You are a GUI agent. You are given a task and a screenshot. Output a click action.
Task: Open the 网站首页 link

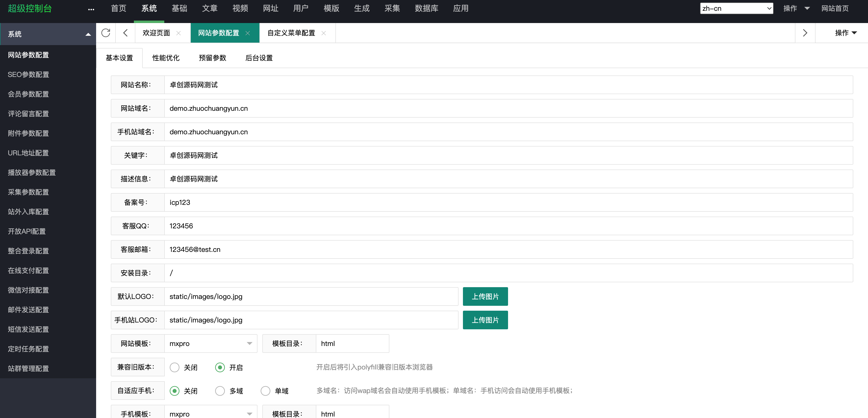pyautogui.click(x=835, y=8)
